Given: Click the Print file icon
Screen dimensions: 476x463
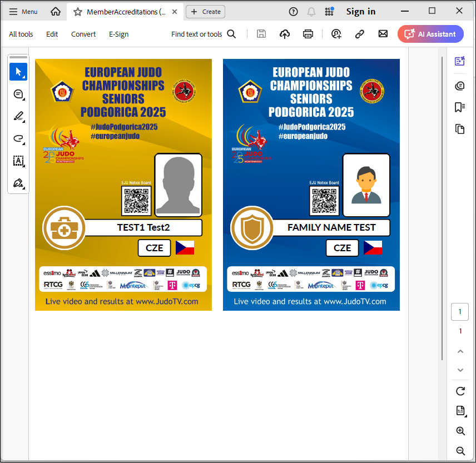Looking at the screenshot, I should tap(308, 34).
